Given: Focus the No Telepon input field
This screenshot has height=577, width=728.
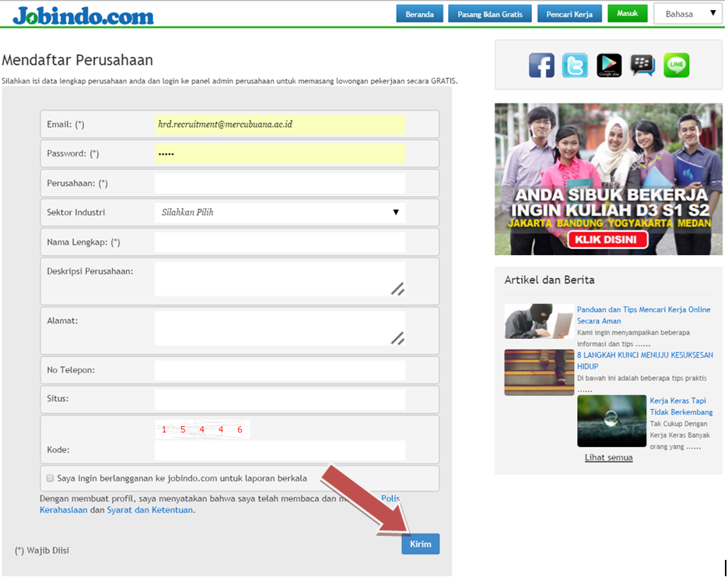Looking at the screenshot, I should pyautogui.click(x=280, y=370).
